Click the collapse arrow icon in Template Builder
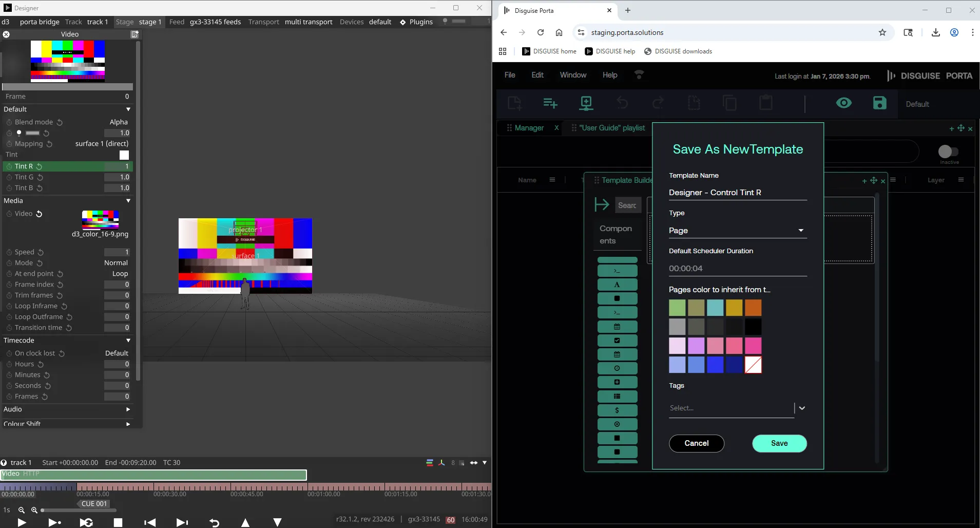980x528 pixels. click(601, 204)
